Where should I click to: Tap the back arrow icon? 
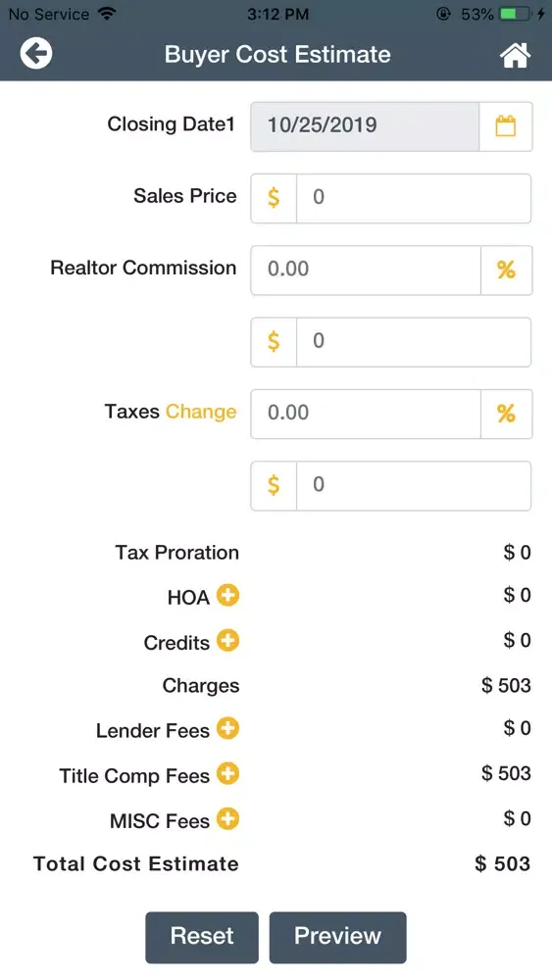tap(36, 53)
